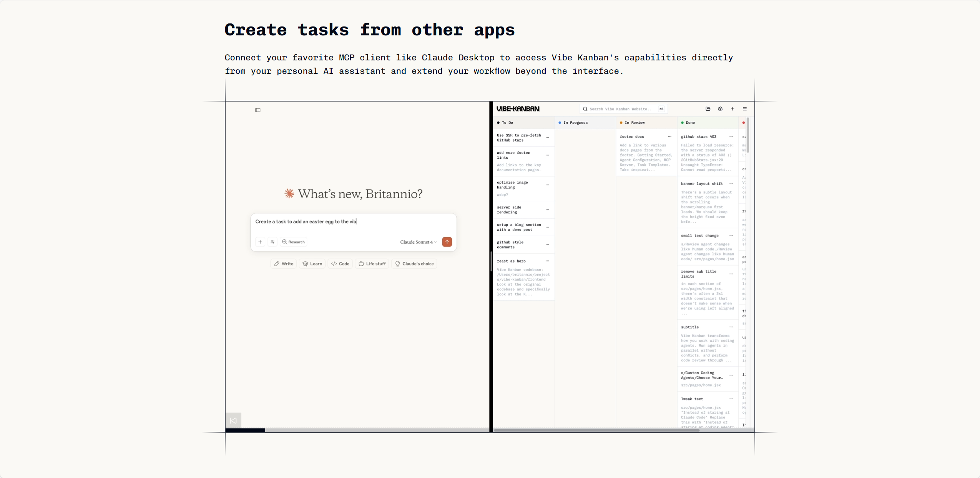
Task: Open options menu for 'optimise image handling' card
Action: 547,185
